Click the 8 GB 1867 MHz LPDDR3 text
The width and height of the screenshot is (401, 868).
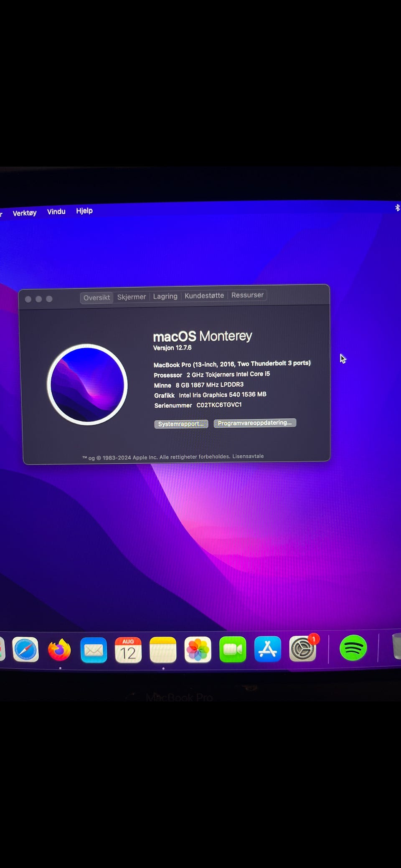coord(209,385)
